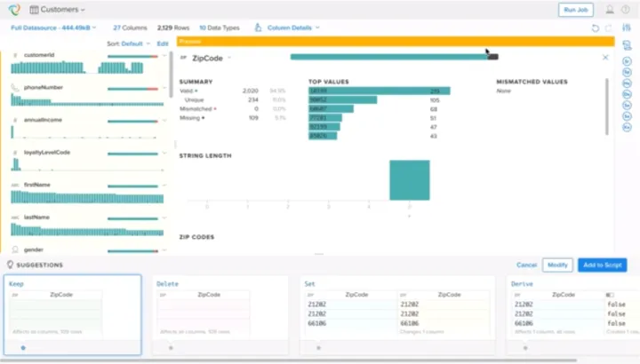Open the Customers dataset dropdown
Screen dimensions: 640x364
(58, 10)
